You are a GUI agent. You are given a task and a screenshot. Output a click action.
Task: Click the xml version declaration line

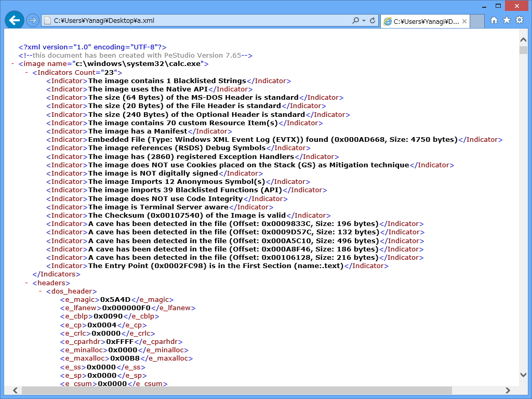(92, 47)
